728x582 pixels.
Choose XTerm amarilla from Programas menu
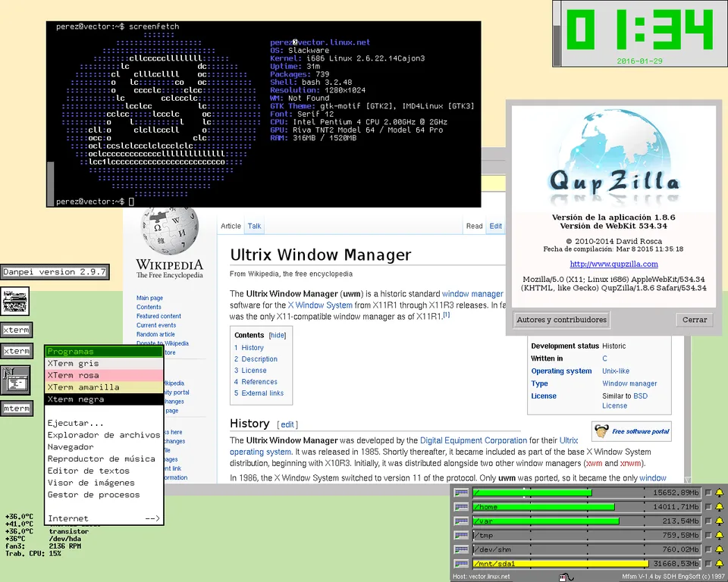coord(104,387)
